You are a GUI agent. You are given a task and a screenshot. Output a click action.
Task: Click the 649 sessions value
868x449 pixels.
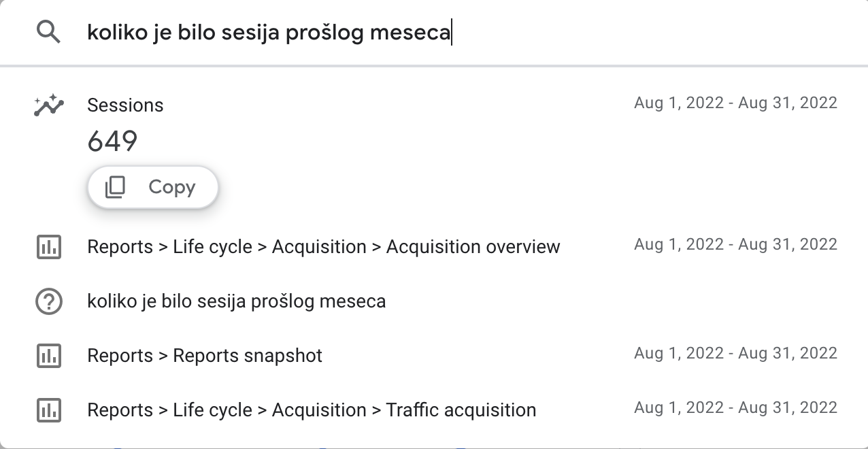point(113,142)
